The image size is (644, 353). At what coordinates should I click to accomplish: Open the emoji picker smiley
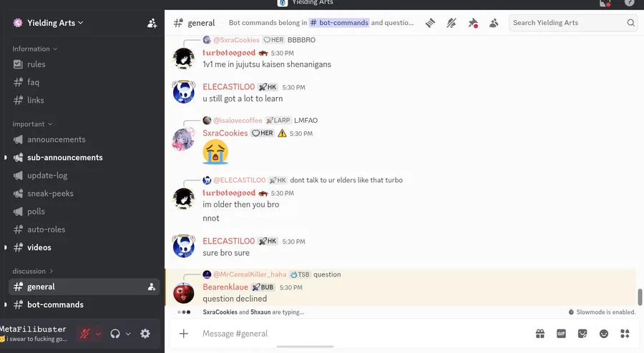coord(604,334)
